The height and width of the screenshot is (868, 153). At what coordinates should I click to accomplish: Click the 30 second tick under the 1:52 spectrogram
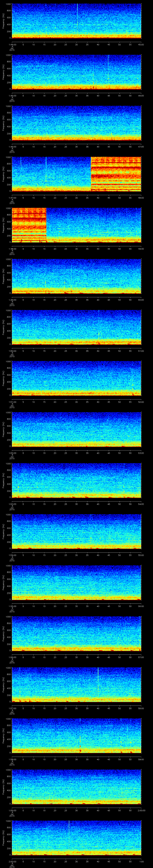pyautogui.click(x=76, y=453)
